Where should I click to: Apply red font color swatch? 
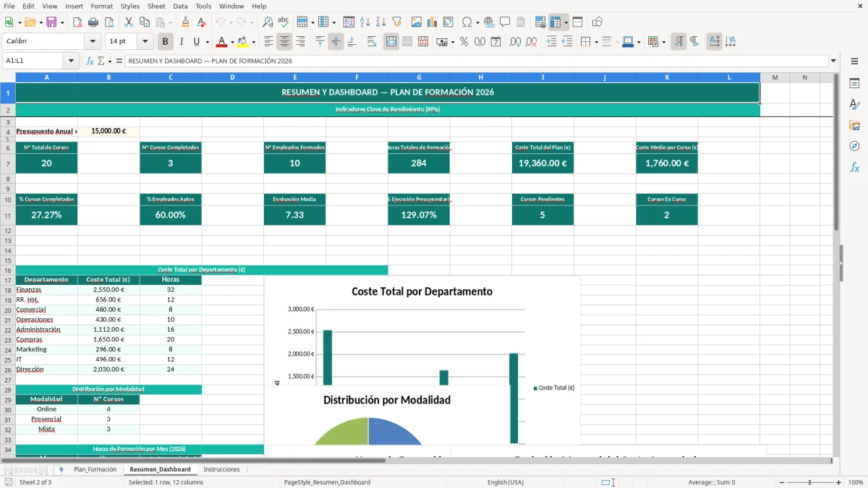(x=221, y=42)
